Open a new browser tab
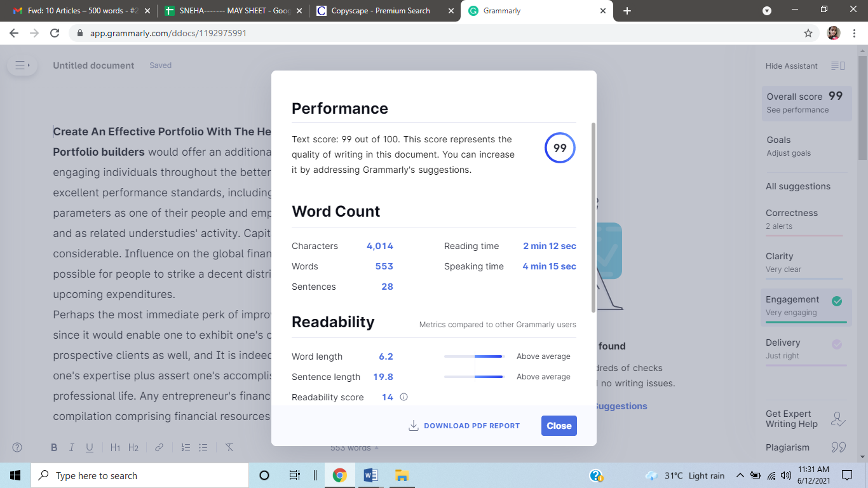 click(627, 11)
